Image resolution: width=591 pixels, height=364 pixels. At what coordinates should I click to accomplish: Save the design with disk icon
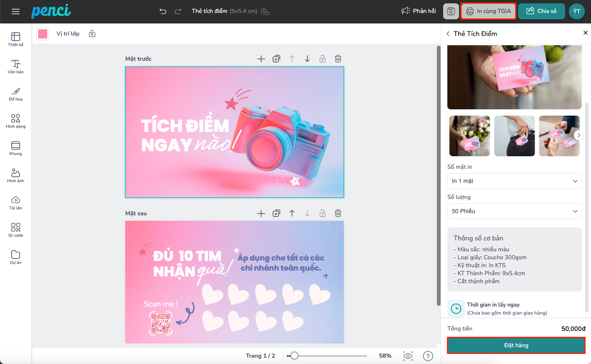(451, 11)
